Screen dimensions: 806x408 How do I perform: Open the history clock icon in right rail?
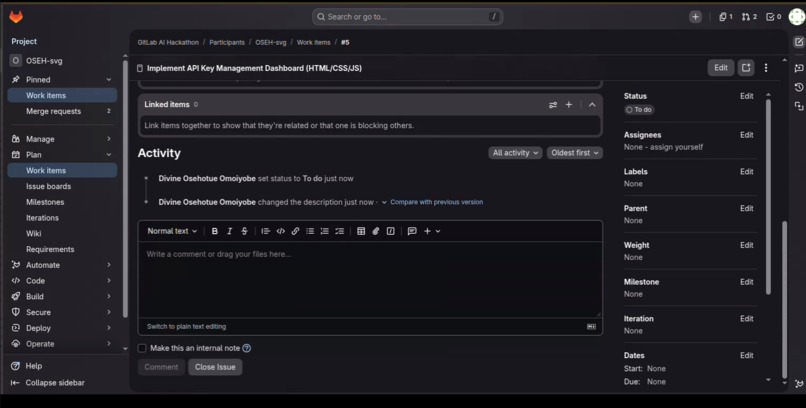pos(798,87)
